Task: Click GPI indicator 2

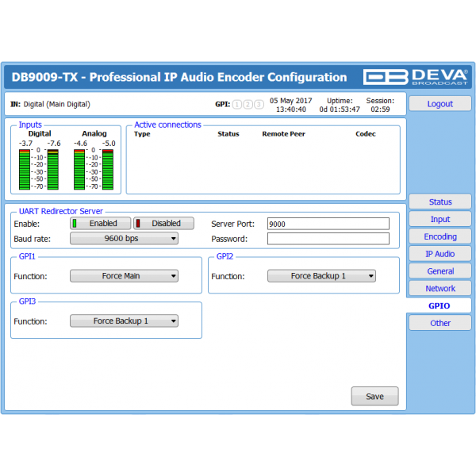Action: (x=248, y=105)
